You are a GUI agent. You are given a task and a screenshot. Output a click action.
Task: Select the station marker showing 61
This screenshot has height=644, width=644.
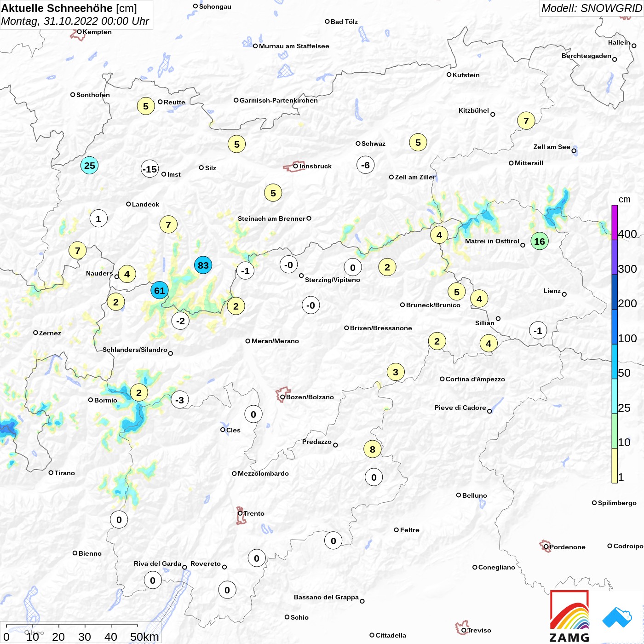(x=160, y=290)
